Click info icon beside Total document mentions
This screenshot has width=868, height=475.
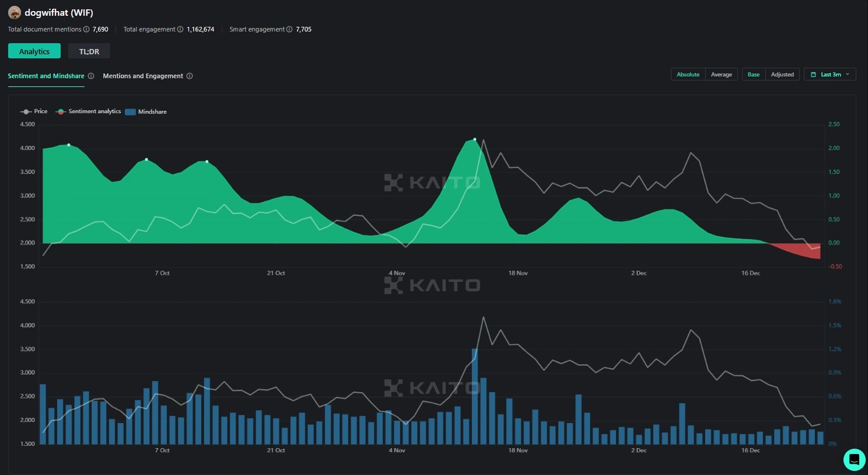pos(86,29)
